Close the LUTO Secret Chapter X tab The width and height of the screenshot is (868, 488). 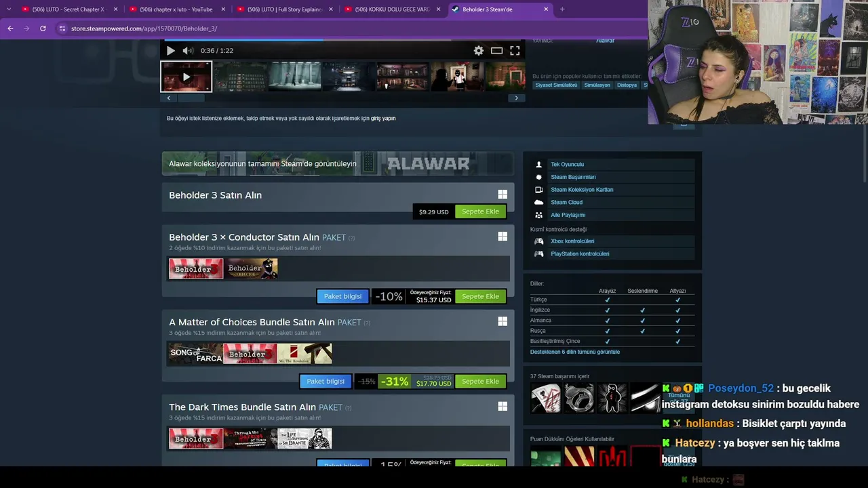pyautogui.click(x=116, y=9)
